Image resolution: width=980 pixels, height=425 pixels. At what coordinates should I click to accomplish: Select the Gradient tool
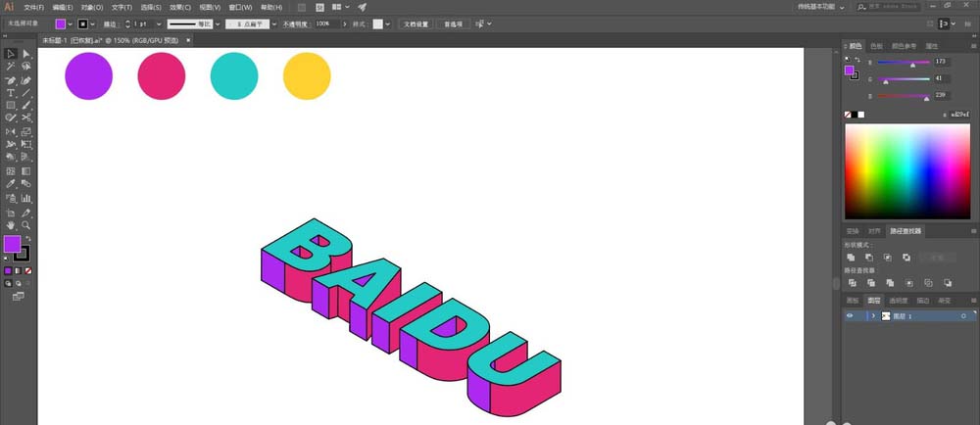26,171
